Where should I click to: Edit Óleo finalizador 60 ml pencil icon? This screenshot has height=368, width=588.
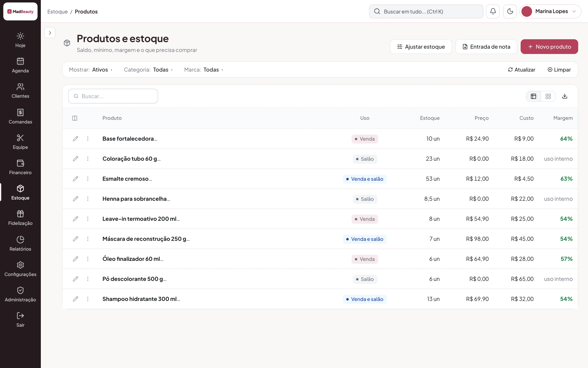[76, 259]
